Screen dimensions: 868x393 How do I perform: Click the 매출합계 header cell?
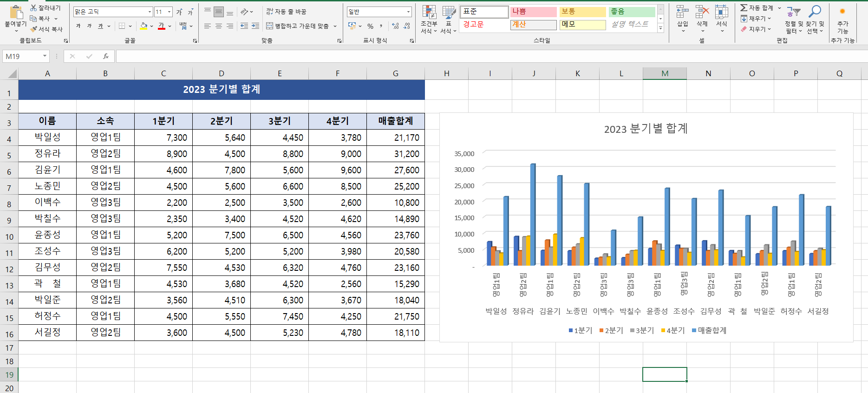coord(396,121)
